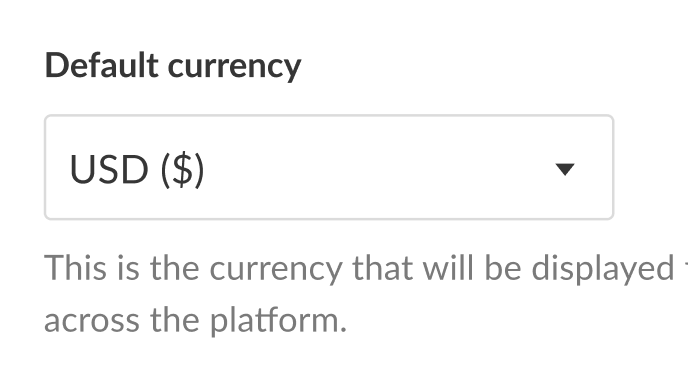
Task: Click the "($)" symbol in selector
Action: [183, 171]
